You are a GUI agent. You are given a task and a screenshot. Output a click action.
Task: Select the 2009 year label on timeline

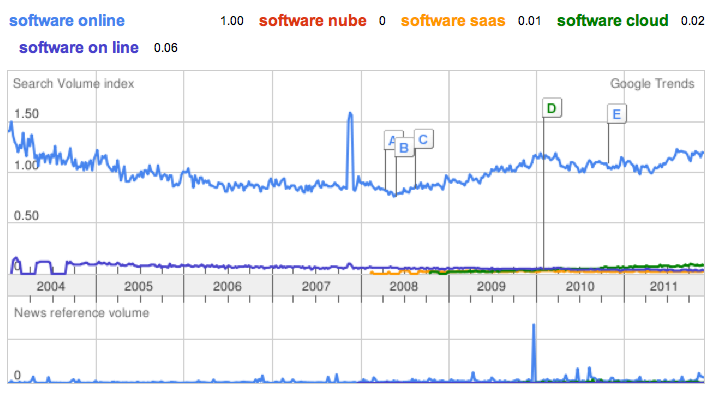pyautogui.click(x=491, y=286)
